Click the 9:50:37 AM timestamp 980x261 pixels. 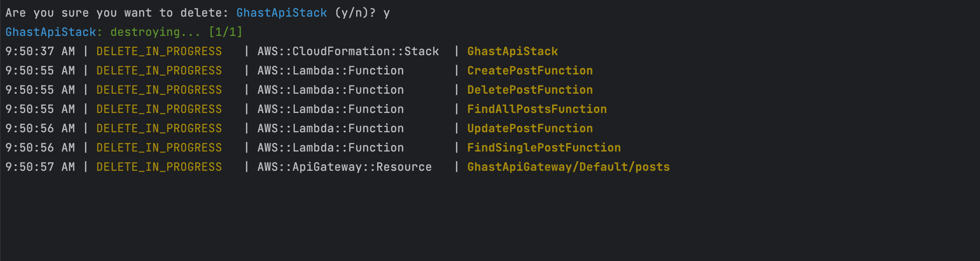(40, 51)
